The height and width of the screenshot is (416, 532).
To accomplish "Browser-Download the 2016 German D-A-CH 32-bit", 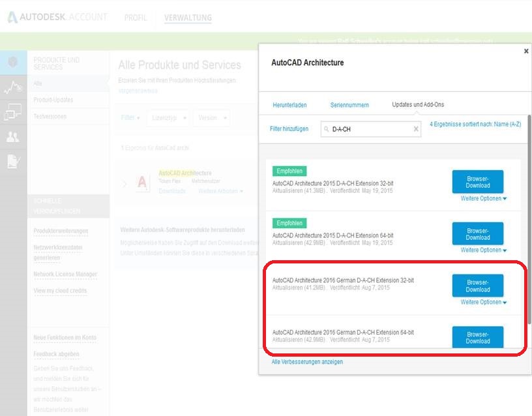I will (x=478, y=286).
